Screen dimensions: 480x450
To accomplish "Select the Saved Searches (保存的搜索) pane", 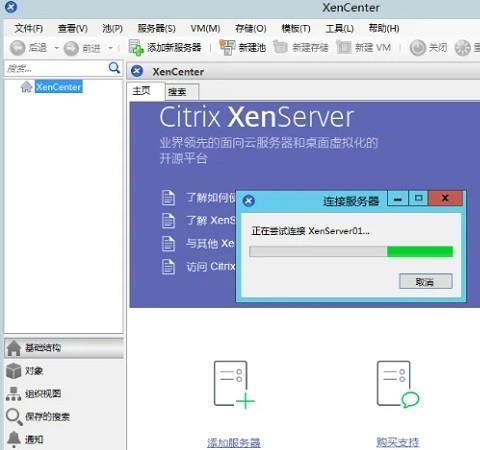I will [x=64, y=416].
